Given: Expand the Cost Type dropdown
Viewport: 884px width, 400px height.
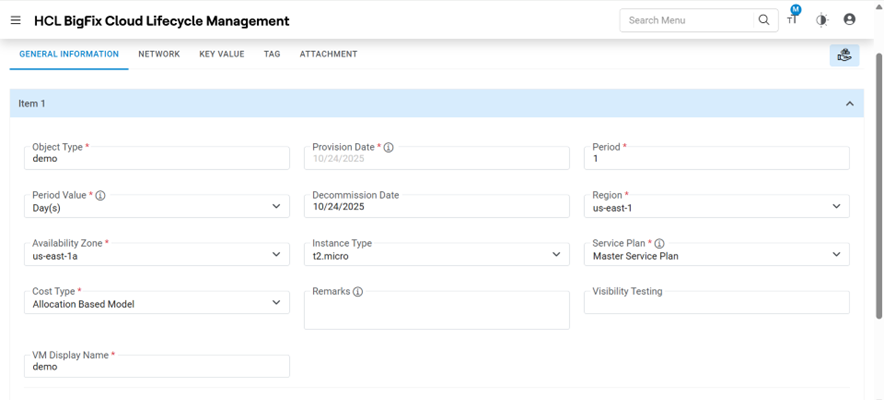Looking at the screenshot, I should coord(276,303).
